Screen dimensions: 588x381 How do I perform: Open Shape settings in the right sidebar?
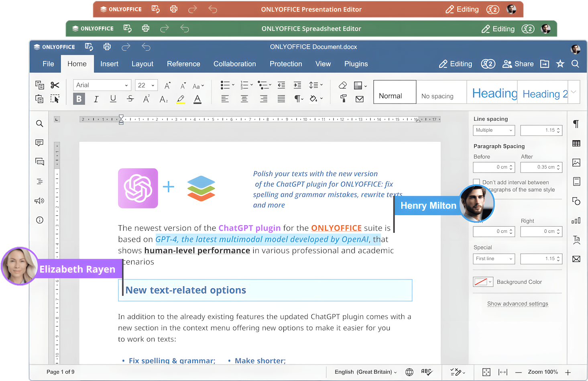576,201
